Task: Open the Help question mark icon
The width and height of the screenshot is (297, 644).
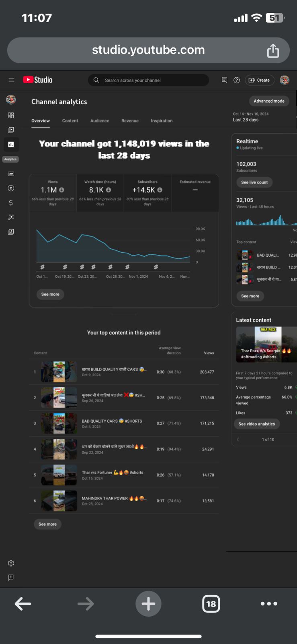Action: coord(237,80)
